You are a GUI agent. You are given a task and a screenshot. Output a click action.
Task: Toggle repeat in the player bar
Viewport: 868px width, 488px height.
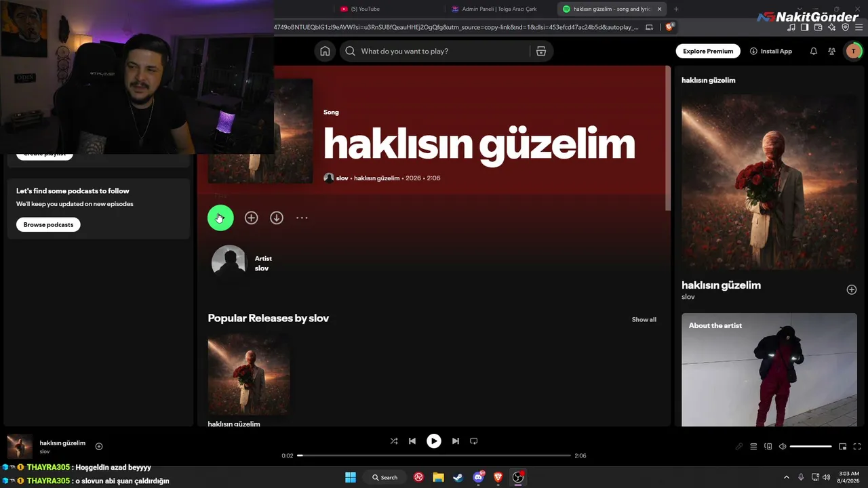474,441
